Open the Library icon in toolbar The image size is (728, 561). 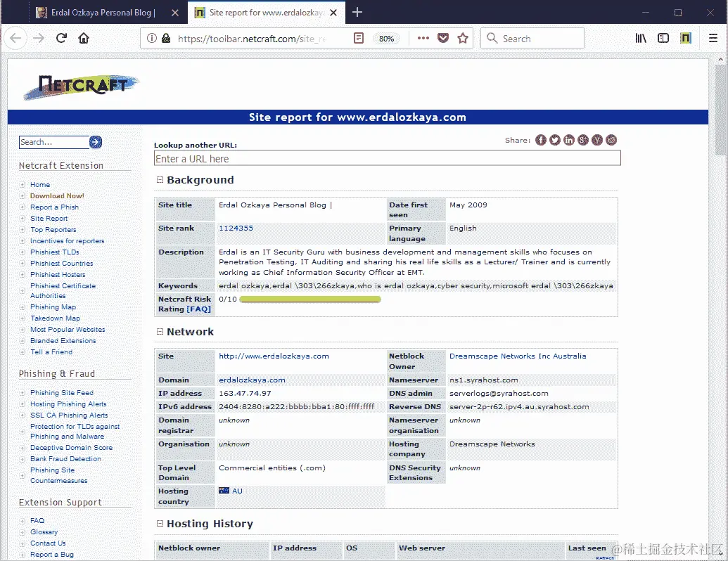[x=641, y=38]
